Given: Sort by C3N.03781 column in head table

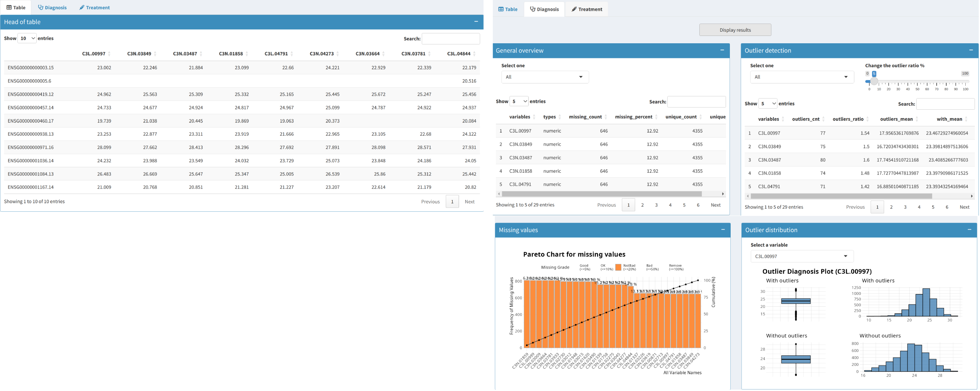Looking at the screenshot, I should tap(416, 54).
